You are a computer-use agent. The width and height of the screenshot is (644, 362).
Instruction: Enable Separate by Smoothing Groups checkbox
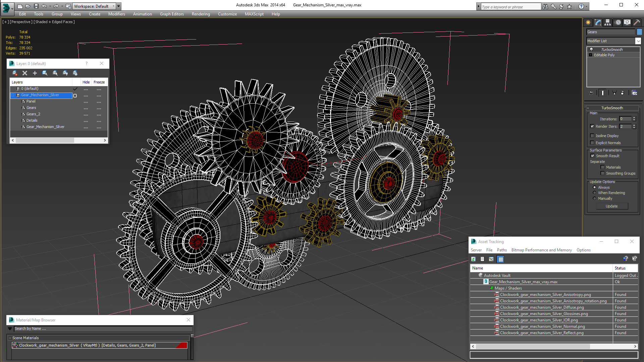[602, 173]
